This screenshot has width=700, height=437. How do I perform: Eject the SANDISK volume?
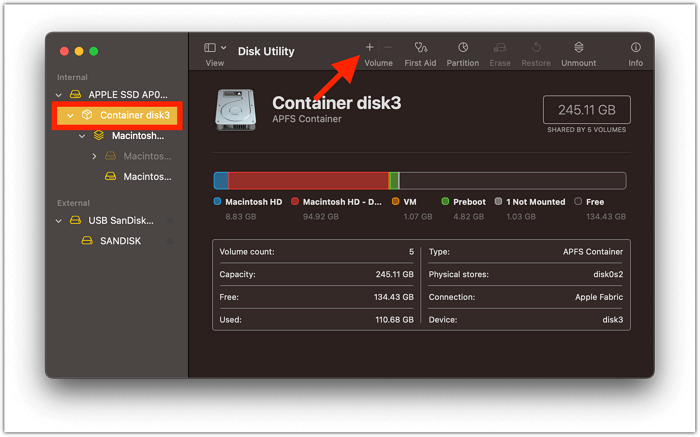coord(170,241)
